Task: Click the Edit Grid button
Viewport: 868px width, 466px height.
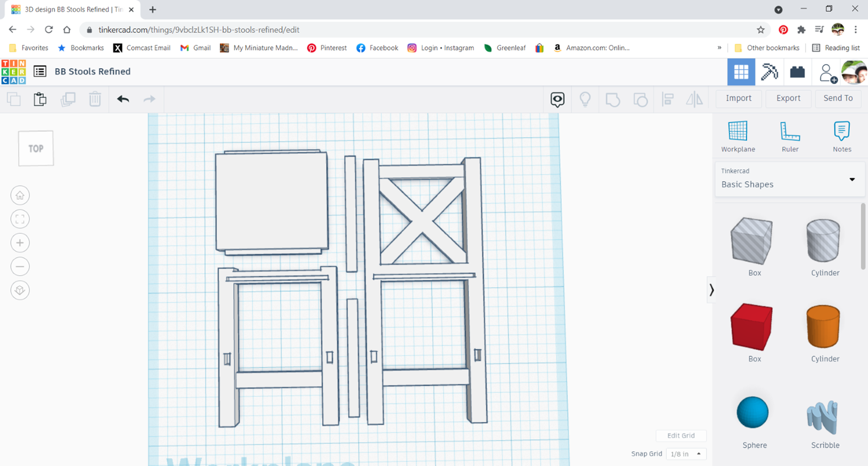Action: (x=681, y=436)
